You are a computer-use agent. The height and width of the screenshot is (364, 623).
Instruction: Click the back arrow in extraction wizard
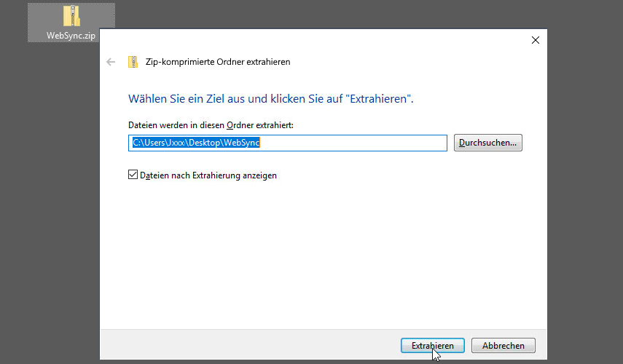[x=111, y=62]
